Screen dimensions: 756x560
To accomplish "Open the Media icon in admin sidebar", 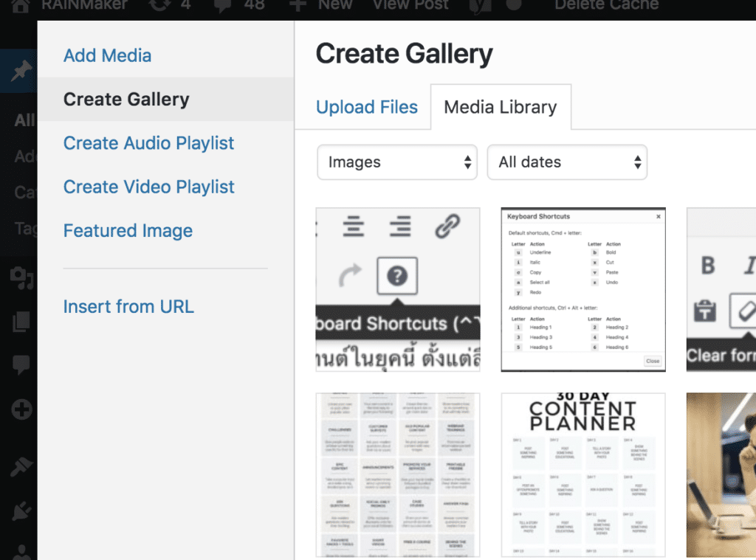I will (21, 277).
